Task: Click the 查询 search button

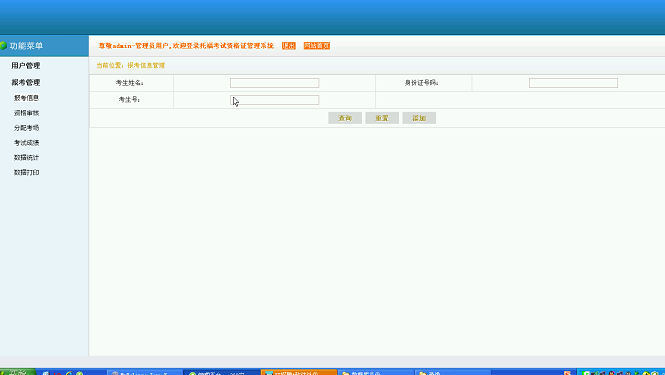Action: point(345,118)
